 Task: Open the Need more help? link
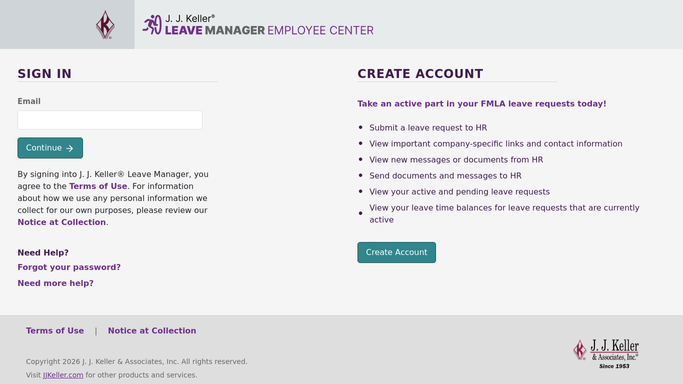click(55, 283)
